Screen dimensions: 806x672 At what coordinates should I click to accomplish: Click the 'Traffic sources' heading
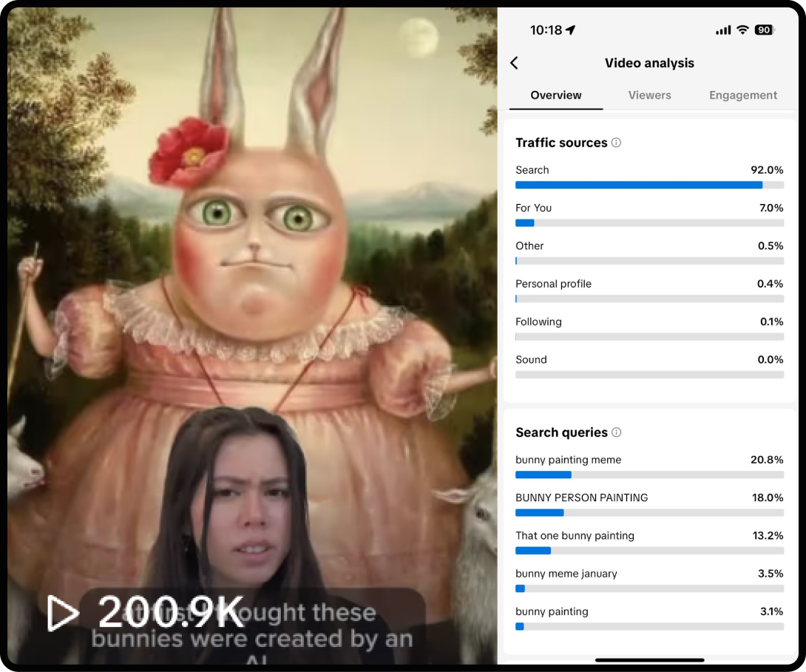561,143
